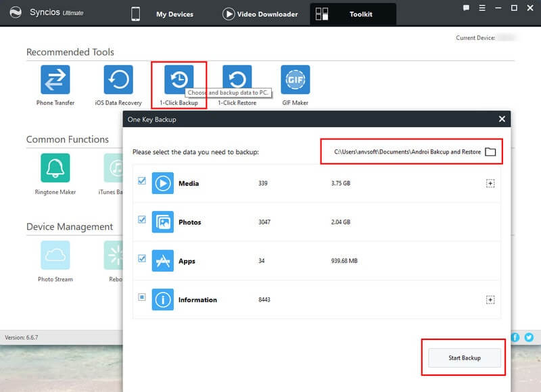Click the Recommended Tools heading
This screenshot has width=541, height=392.
pyautogui.click(x=70, y=52)
